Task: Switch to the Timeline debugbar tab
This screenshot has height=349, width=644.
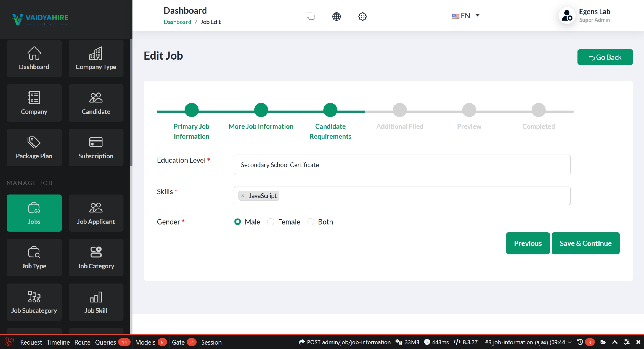Action: tap(58, 342)
